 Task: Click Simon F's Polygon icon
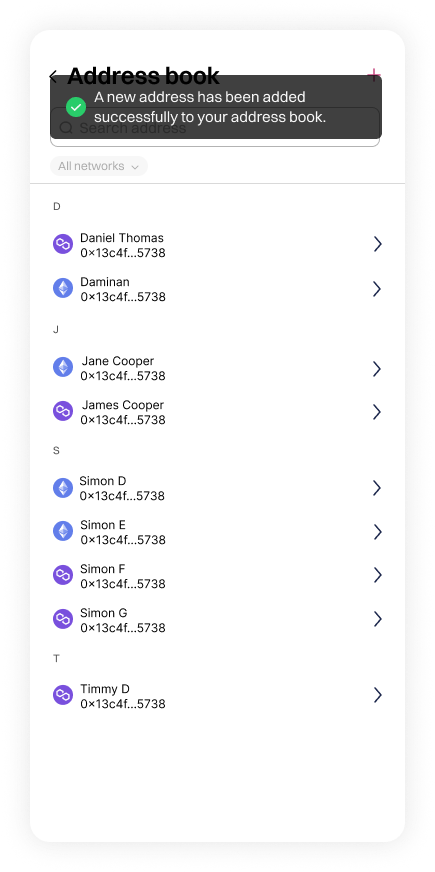point(63,575)
